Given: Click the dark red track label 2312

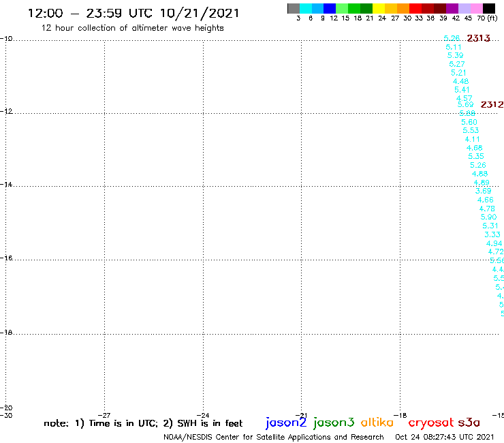Looking at the screenshot, I should [492, 104].
